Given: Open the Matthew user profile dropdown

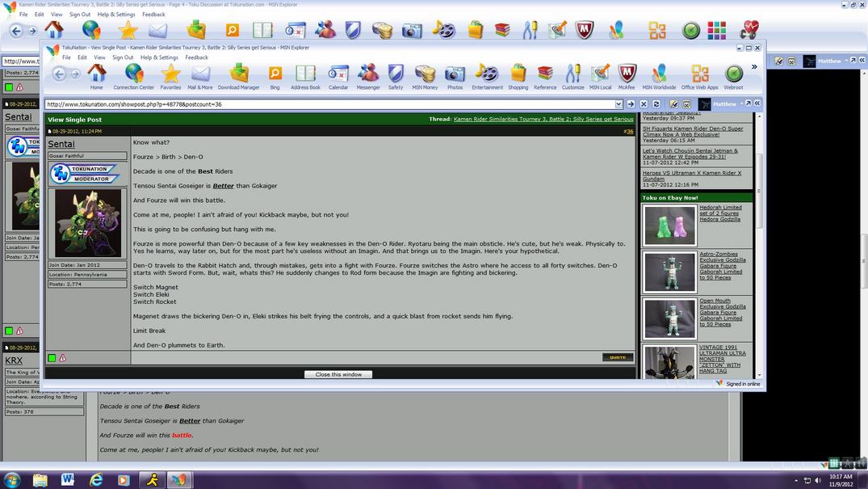Looking at the screenshot, I should coord(724,104).
